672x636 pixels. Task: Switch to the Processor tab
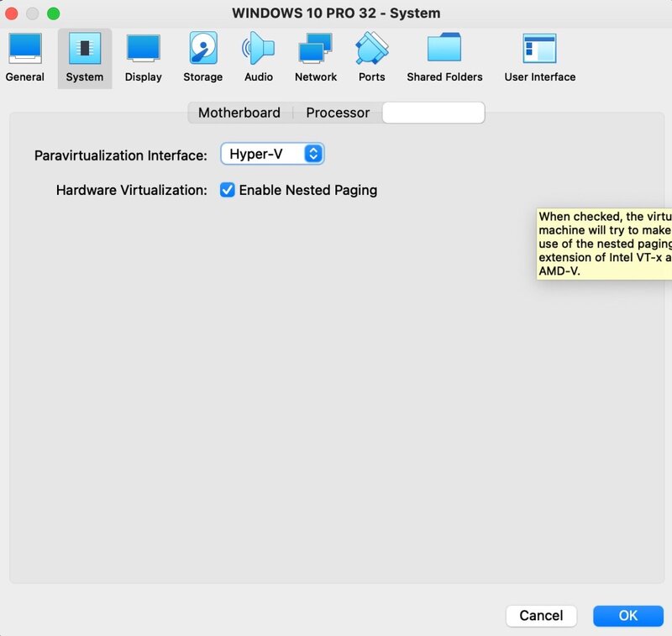338,113
